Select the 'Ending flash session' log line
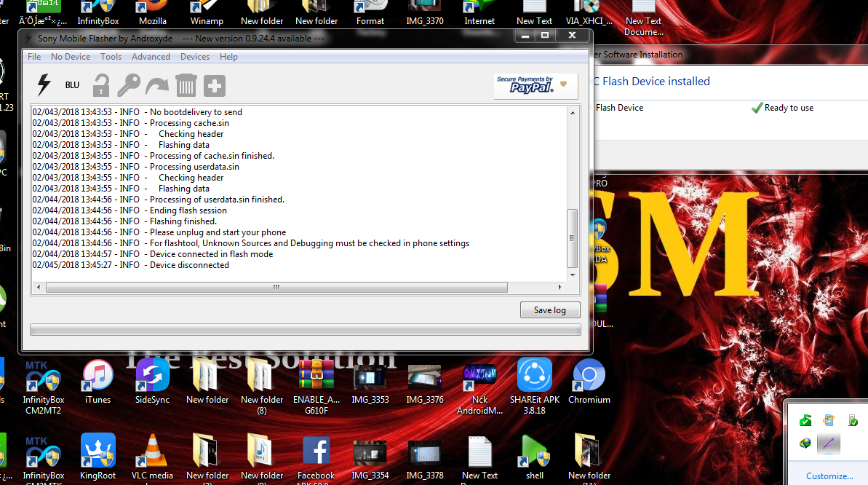The width and height of the screenshot is (868, 485). tap(130, 210)
